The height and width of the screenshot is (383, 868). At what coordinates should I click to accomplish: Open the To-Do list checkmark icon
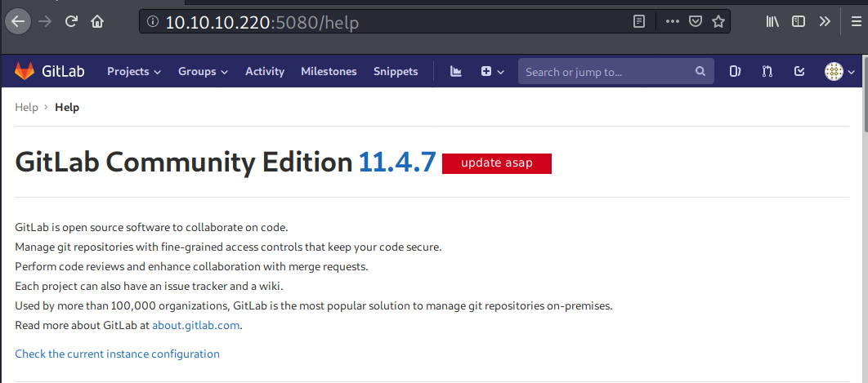pos(799,71)
